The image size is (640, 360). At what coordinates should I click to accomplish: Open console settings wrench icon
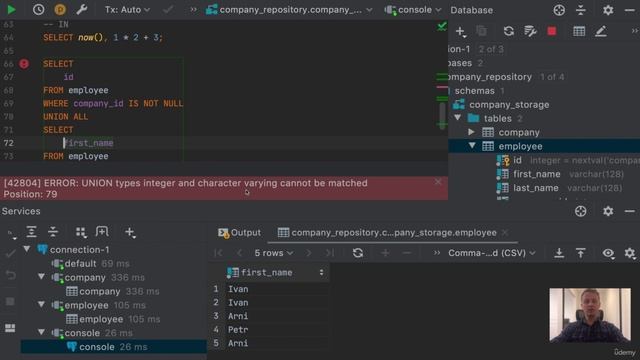coord(82,9)
